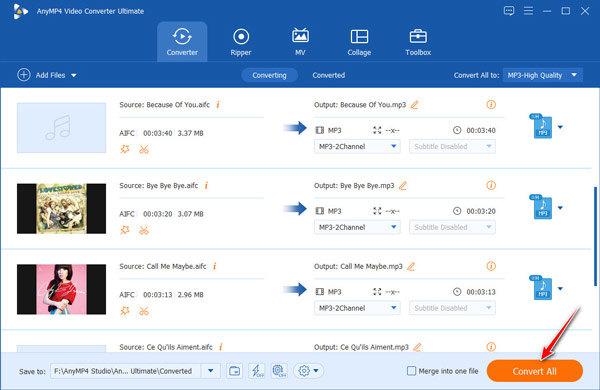Open audio track dropdown for Call Me Maybe
The image size is (600, 390).
coord(357,308)
